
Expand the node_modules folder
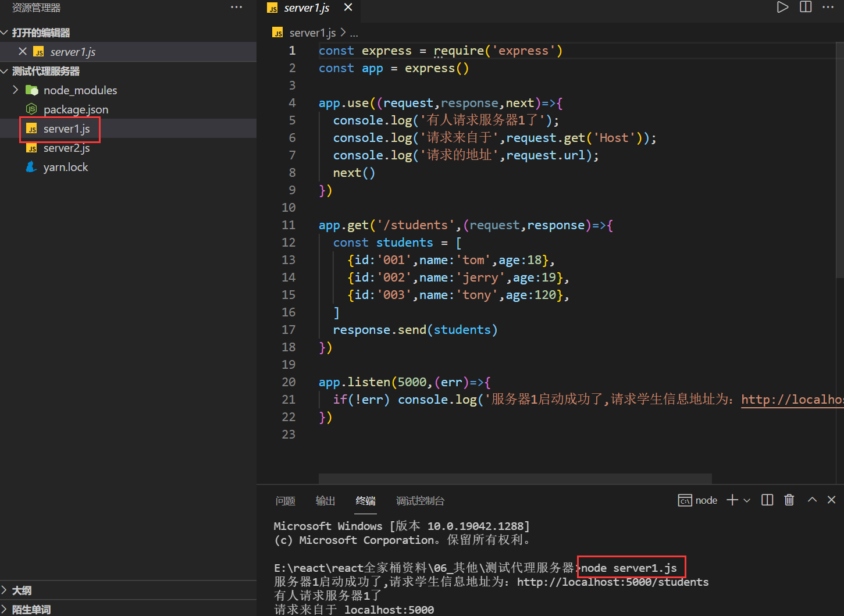tap(16, 90)
